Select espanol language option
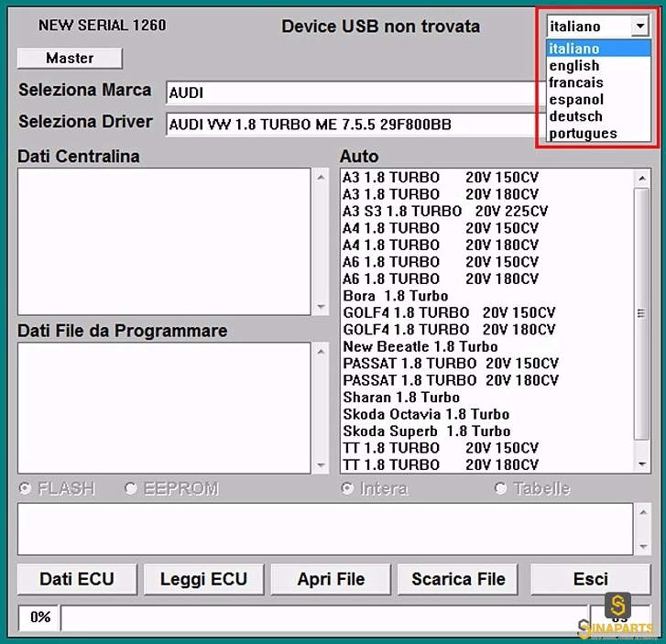Screen dimensions: 666x644 (x=598, y=100)
